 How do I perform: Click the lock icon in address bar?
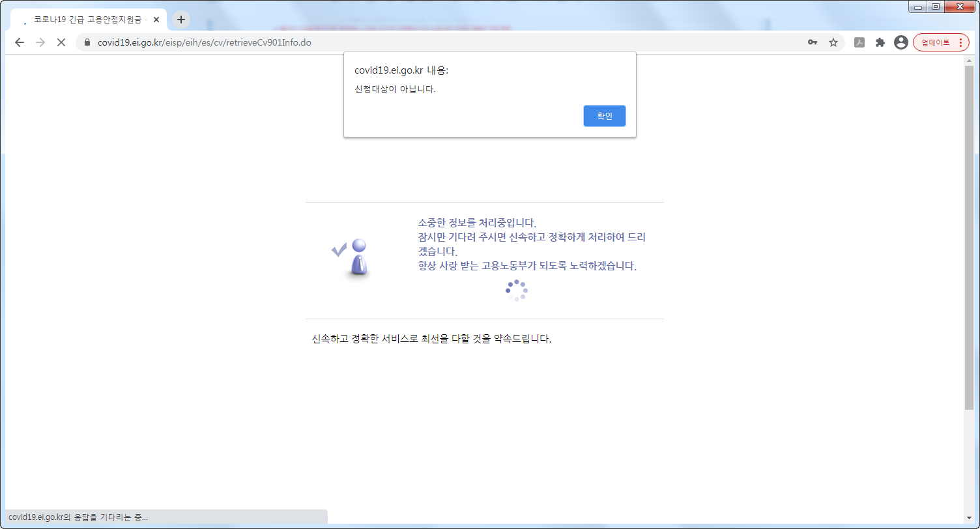tap(87, 42)
